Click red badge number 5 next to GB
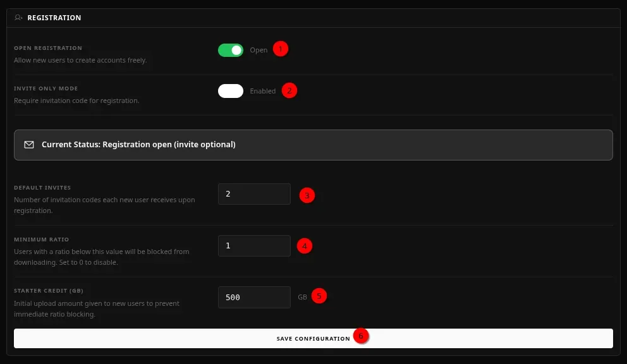The height and width of the screenshot is (364, 627). coord(319,296)
